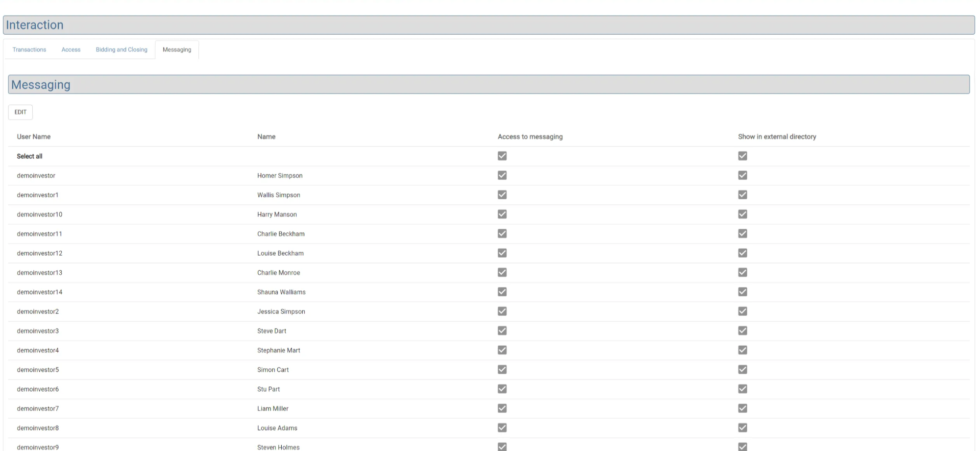
Task: Click the demoinvestor7 user name row
Action: coord(38,408)
